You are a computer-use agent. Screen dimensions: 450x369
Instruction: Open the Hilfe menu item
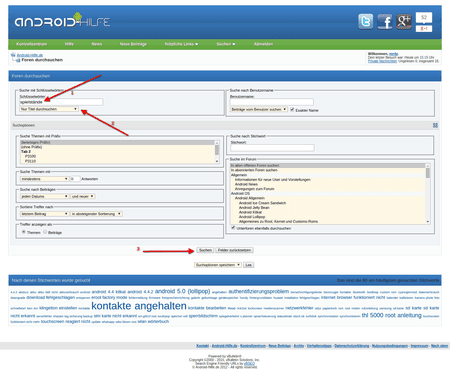69,44
